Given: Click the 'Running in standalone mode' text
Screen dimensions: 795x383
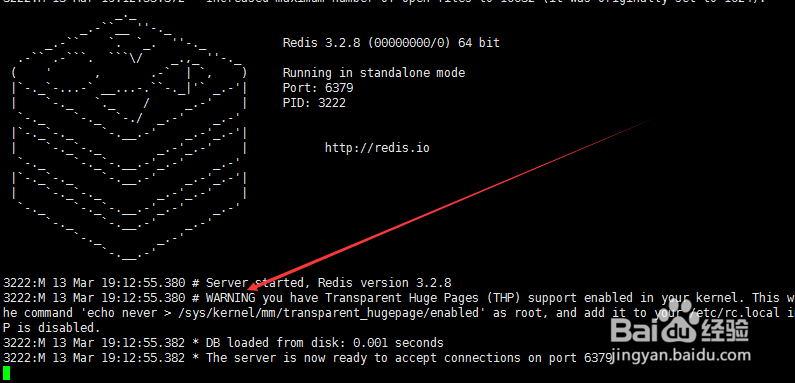Looking at the screenshot, I should click(374, 73).
